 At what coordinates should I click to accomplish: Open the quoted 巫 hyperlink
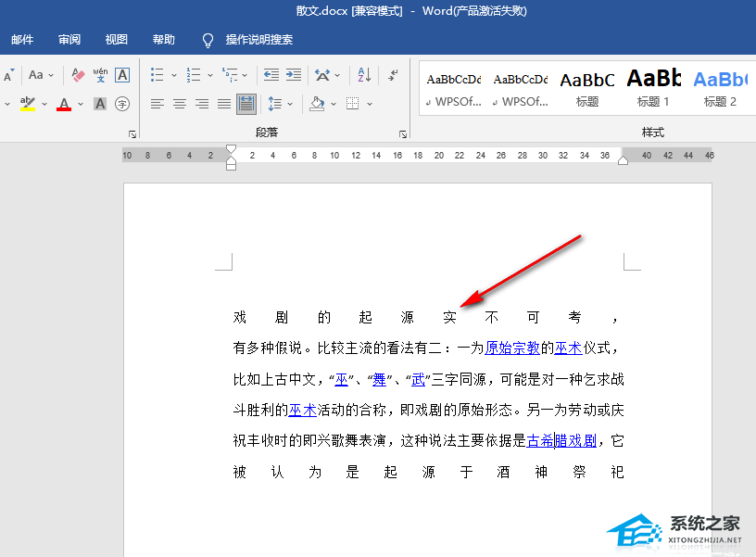pos(341,380)
